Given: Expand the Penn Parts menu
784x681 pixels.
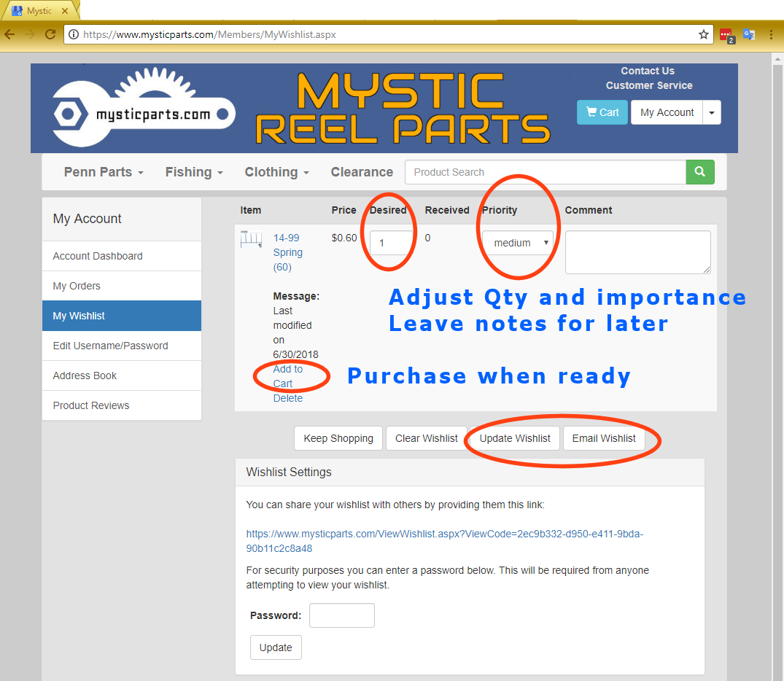Looking at the screenshot, I should point(104,172).
